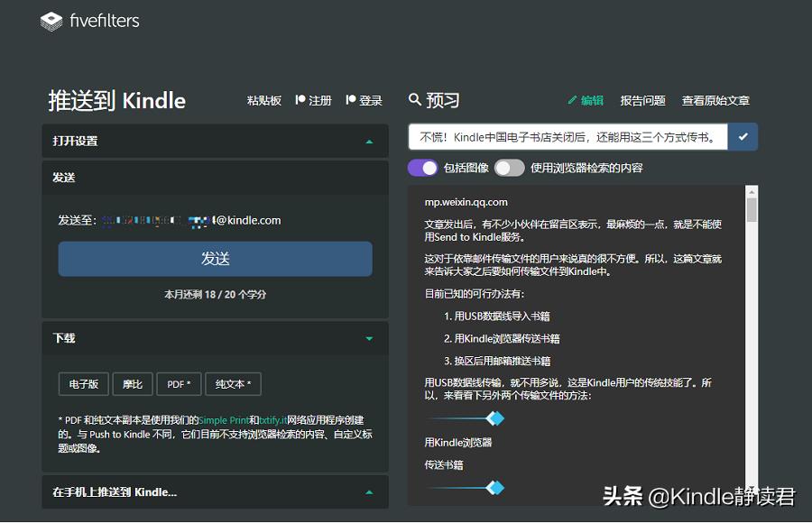Image resolution: width=812 pixels, height=523 pixels.
Task: Open the clipboard (粘贴板) tool
Action: pos(263,100)
